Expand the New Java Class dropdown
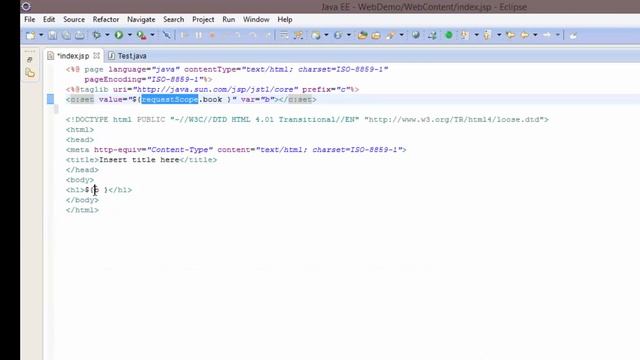Viewport: 640px width, 360px height. [x=349, y=36]
